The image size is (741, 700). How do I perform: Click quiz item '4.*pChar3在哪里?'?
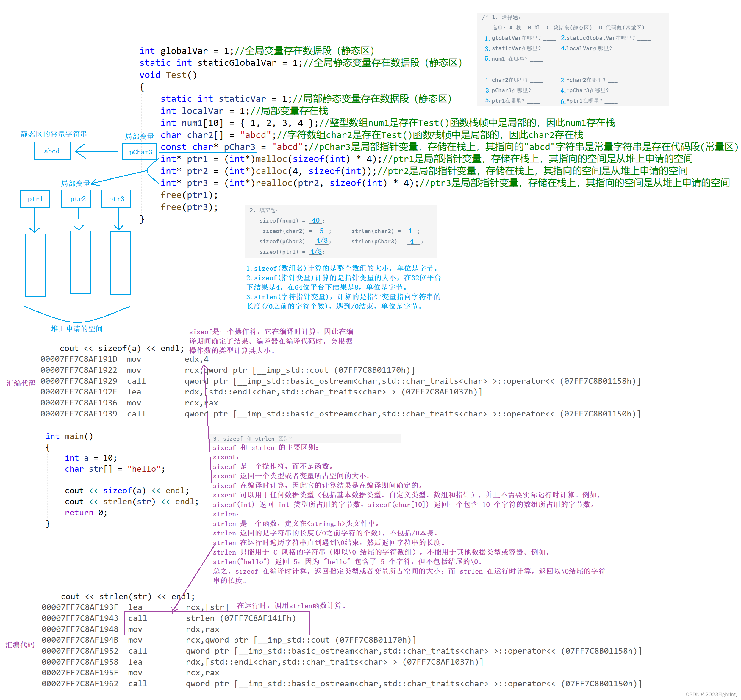tap(592, 91)
